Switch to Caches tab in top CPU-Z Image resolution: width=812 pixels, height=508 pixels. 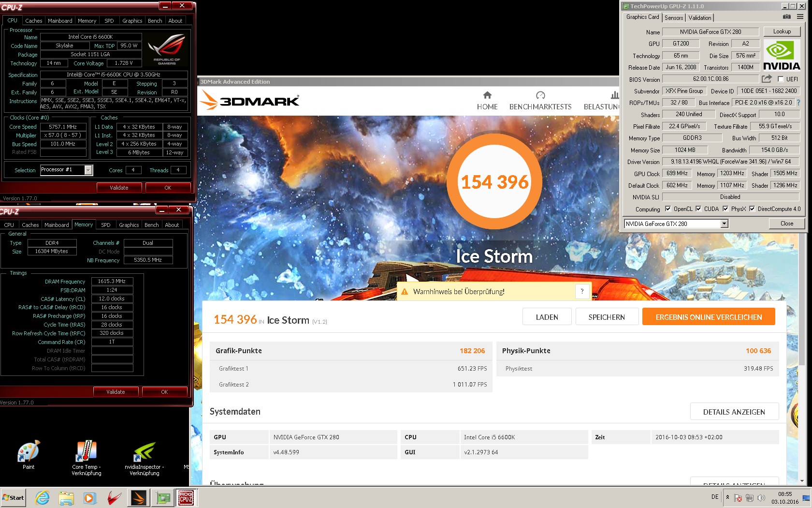tap(34, 21)
